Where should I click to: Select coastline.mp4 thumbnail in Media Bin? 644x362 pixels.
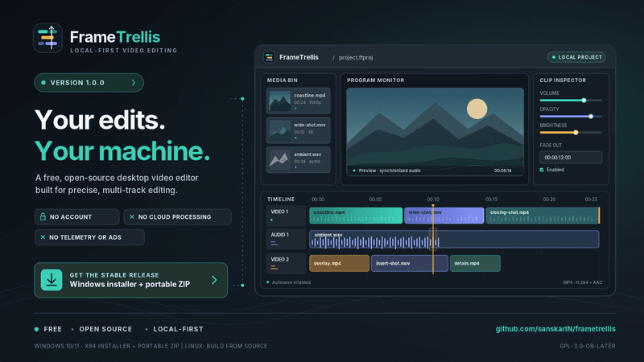[279, 101]
